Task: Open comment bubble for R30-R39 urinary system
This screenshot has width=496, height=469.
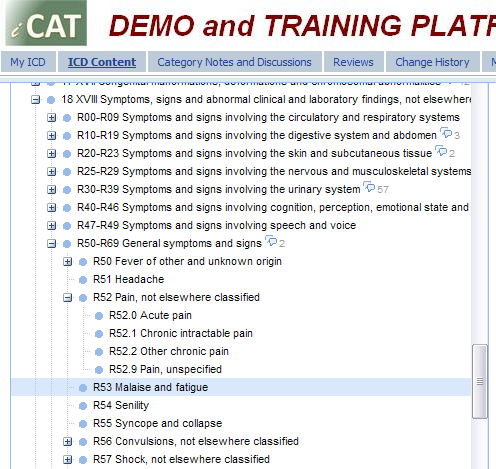Action: 369,187
